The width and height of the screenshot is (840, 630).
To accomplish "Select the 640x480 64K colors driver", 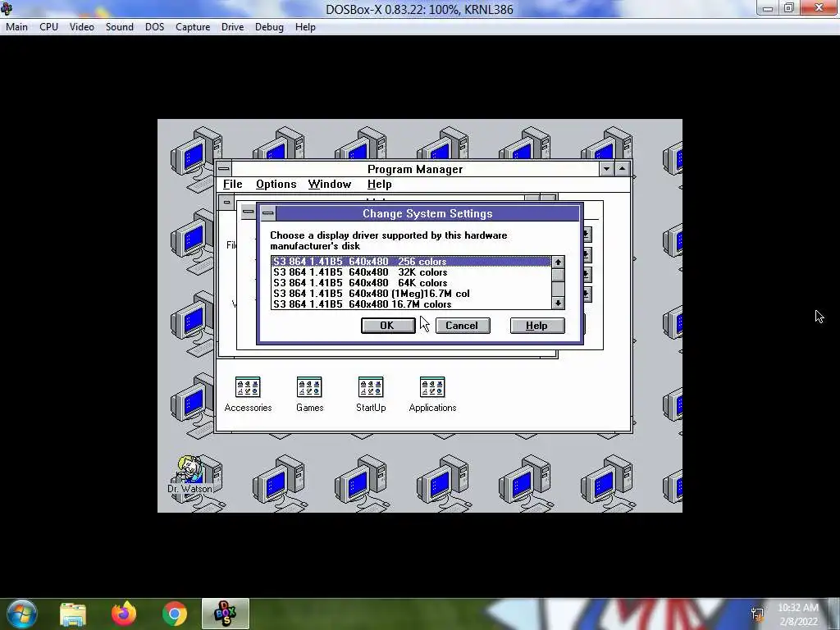I will tap(411, 283).
